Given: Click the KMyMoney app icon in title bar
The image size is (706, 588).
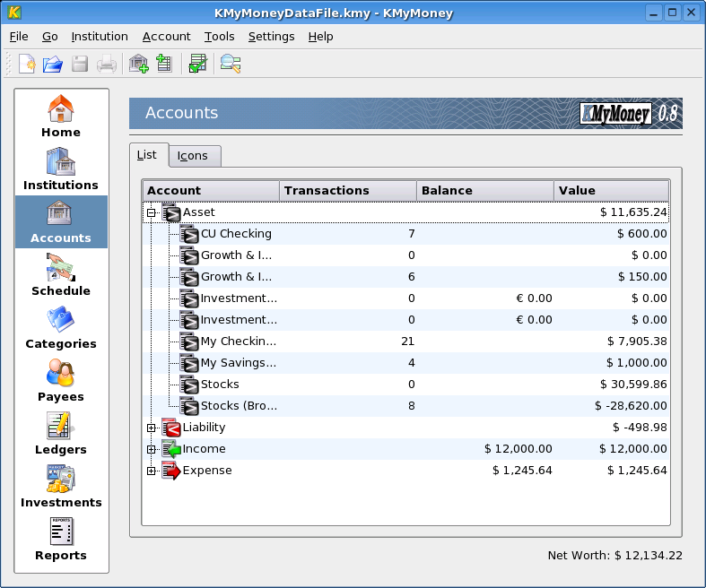Looking at the screenshot, I should pyautogui.click(x=14, y=13).
